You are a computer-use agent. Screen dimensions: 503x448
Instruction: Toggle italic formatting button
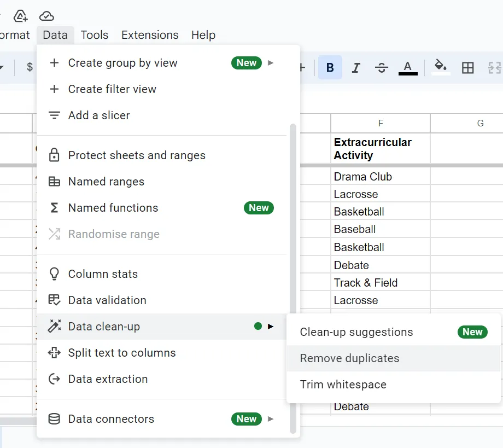click(x=356, y=67)
